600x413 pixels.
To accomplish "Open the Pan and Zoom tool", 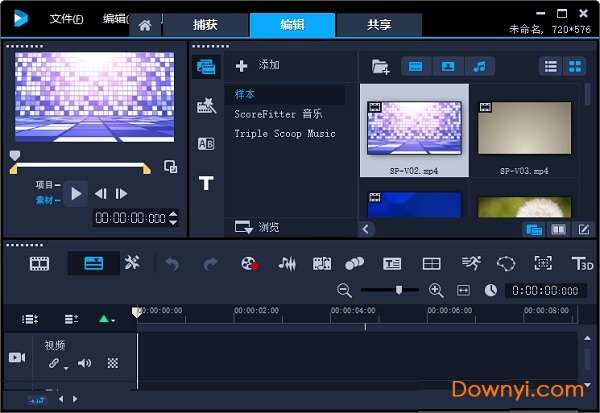I will pos(543,263).
